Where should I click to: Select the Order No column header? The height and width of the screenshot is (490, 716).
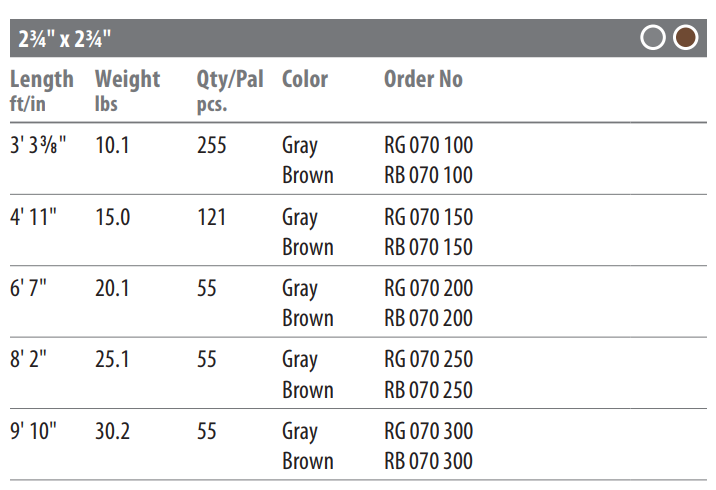(x=423, y=79)
